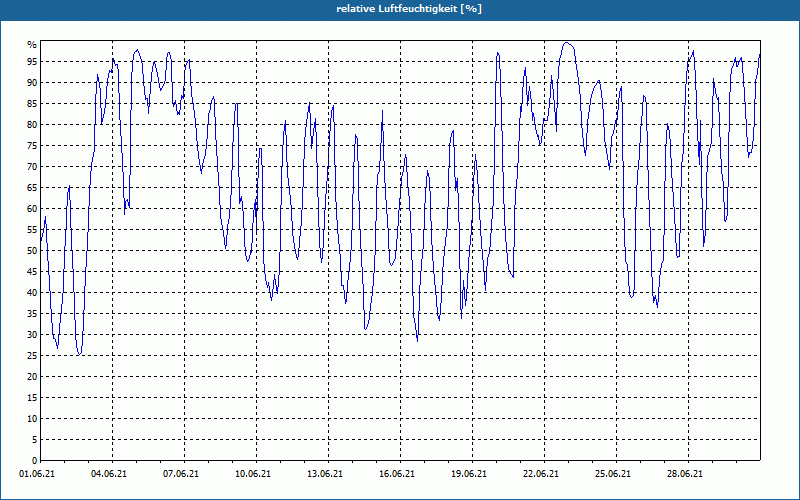Click the % unit label on y-axis
800x500 pixels.
(32, 45)
